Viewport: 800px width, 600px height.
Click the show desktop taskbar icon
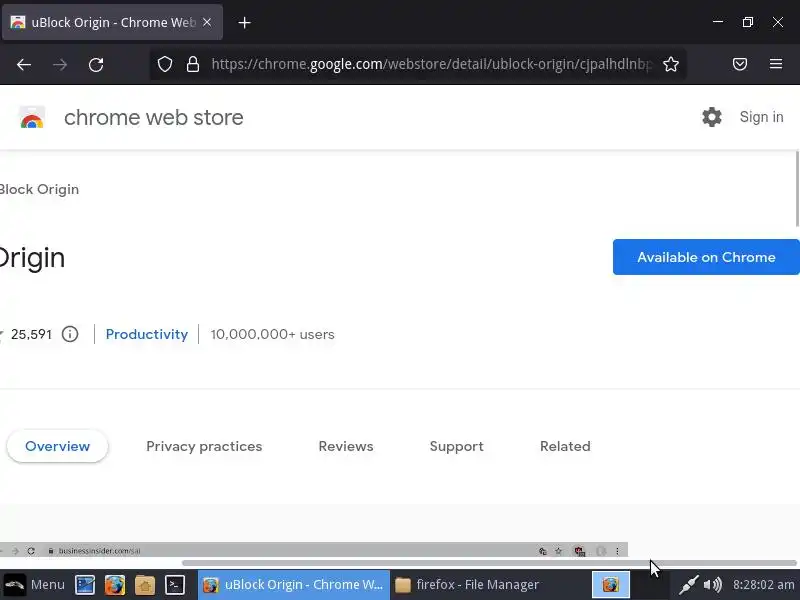pos(85,585)
